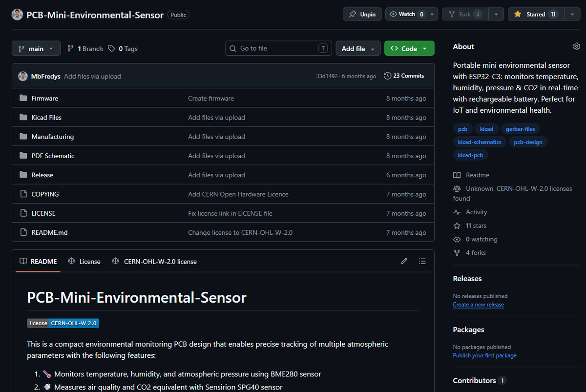Click the Watch button
This screenshot has width=586, height=392.
point(412,14)
